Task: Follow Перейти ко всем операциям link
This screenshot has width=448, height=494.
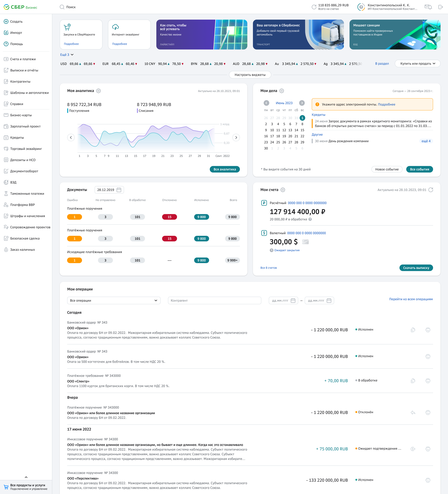Action: click(411, 299)
